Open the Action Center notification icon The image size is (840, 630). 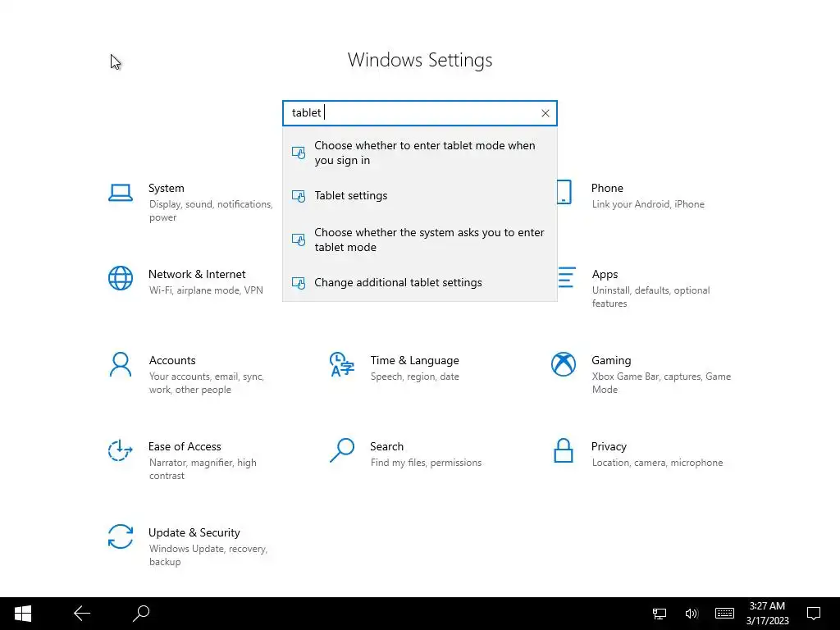[x=814, y=614]
